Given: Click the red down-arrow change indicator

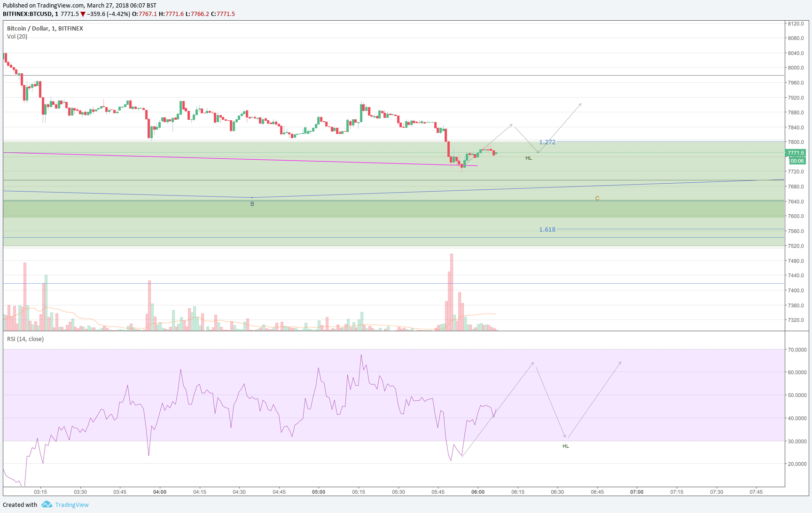Looking at the screenshot, I should (83, 14).
